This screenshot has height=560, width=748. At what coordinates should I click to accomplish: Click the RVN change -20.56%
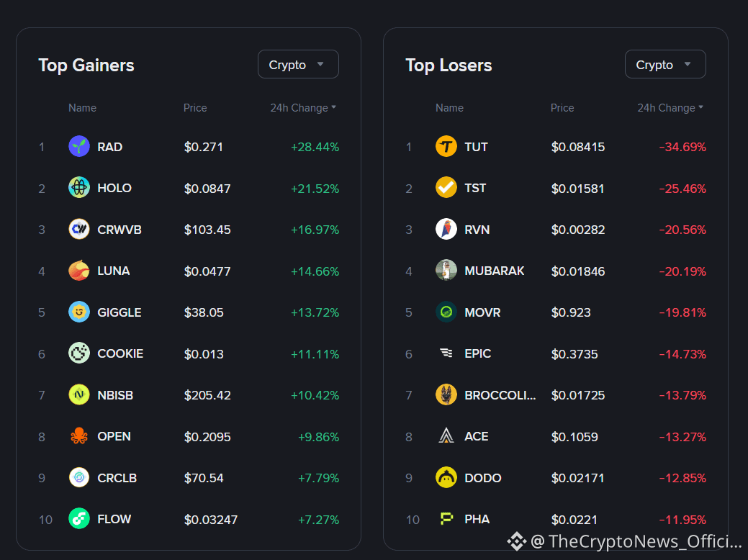point(682,230)
